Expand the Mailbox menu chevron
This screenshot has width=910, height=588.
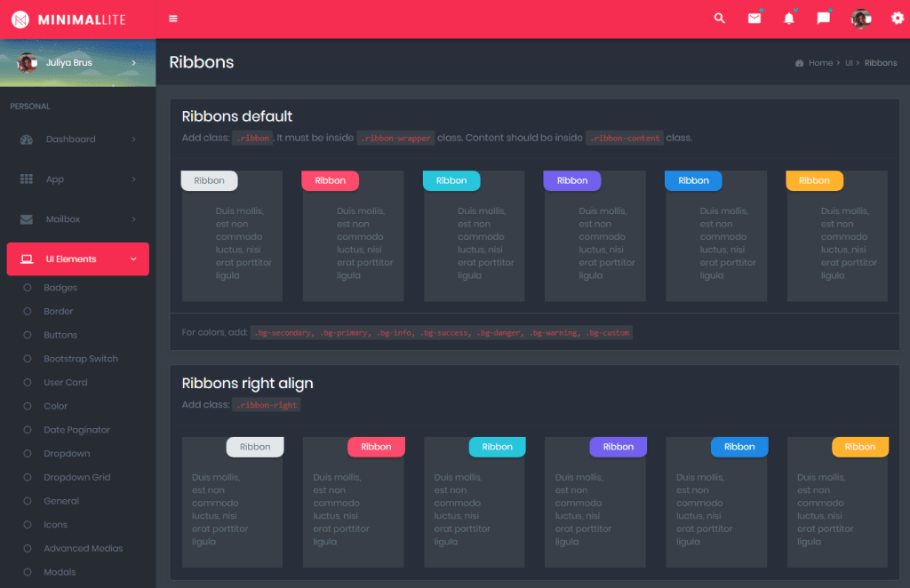134,219
